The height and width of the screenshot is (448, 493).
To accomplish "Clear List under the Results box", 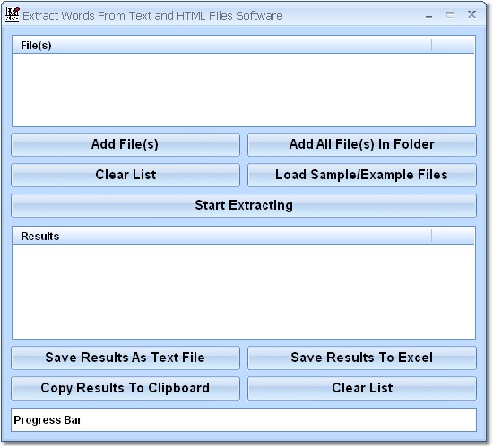I will click(x=362, y=388).
